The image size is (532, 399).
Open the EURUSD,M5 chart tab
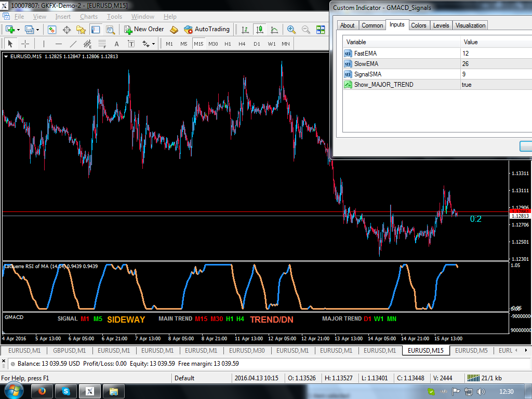[471, 351]
